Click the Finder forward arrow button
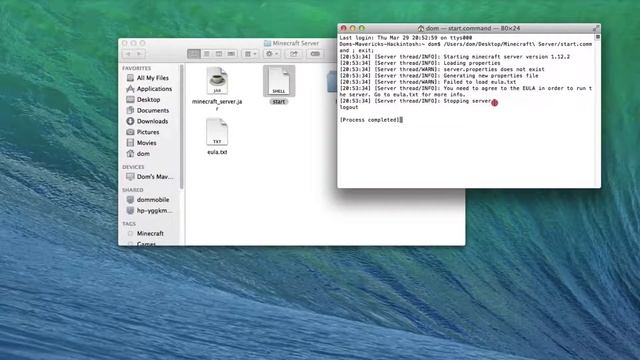This screenshot has width=640, height=360. pos(140,54)
